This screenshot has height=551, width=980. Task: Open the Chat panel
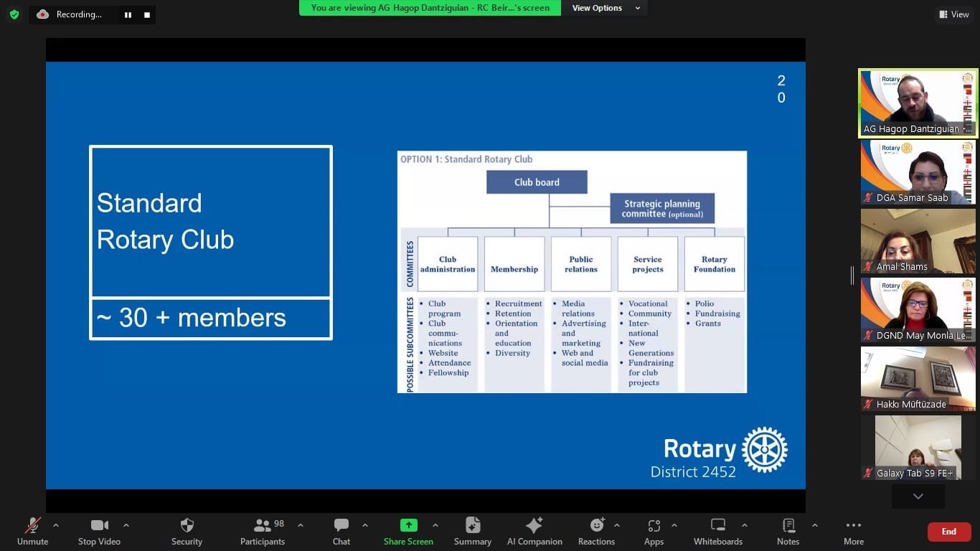pyautogui.click(x=341, y=531)
